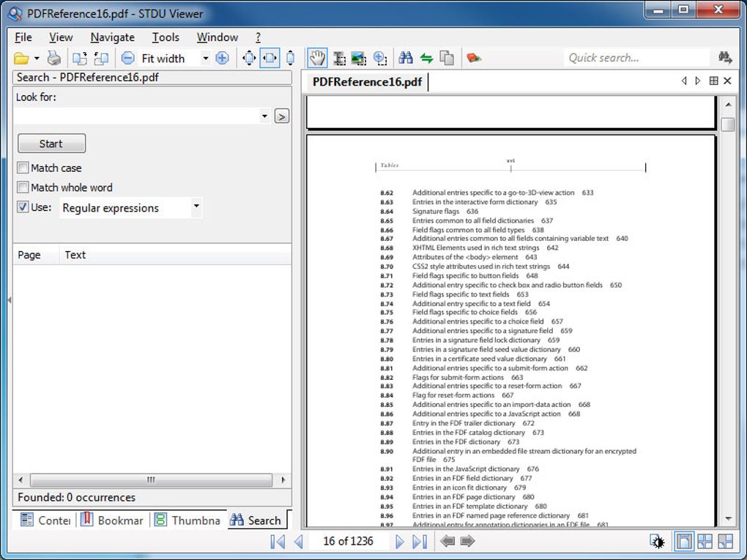The width and height of the screenshot is (747, 560).
Task: Select the Fit width page icon
Action: (x=270, y=58)
